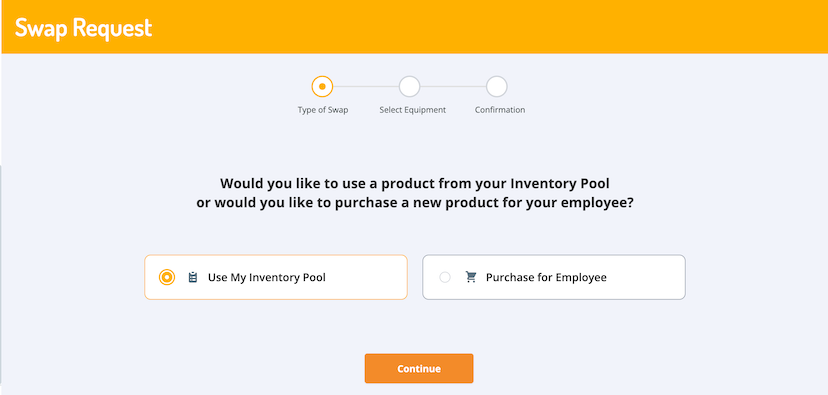Screen dimensions: 828x395
Task: Click the Swap Request page title
Action: coord(83,27)
